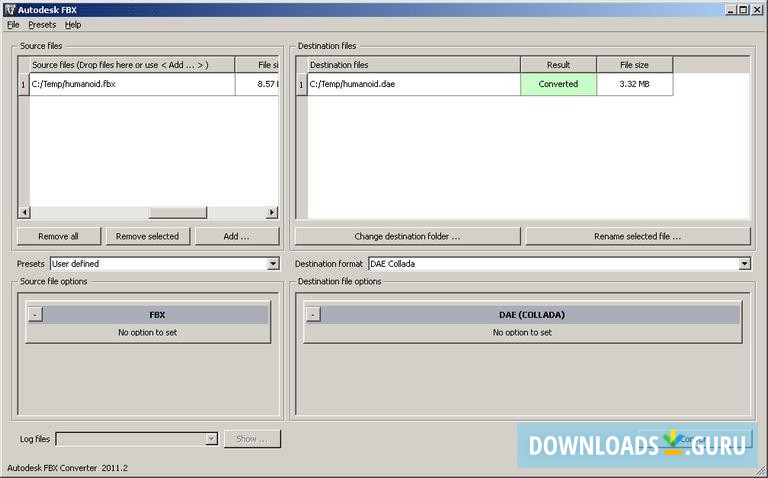Click the Autodesk FBX title bar icon

tap(10, 9)
